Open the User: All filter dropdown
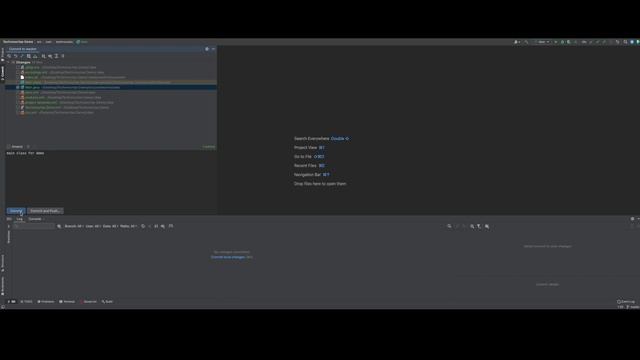 [93, 226]
